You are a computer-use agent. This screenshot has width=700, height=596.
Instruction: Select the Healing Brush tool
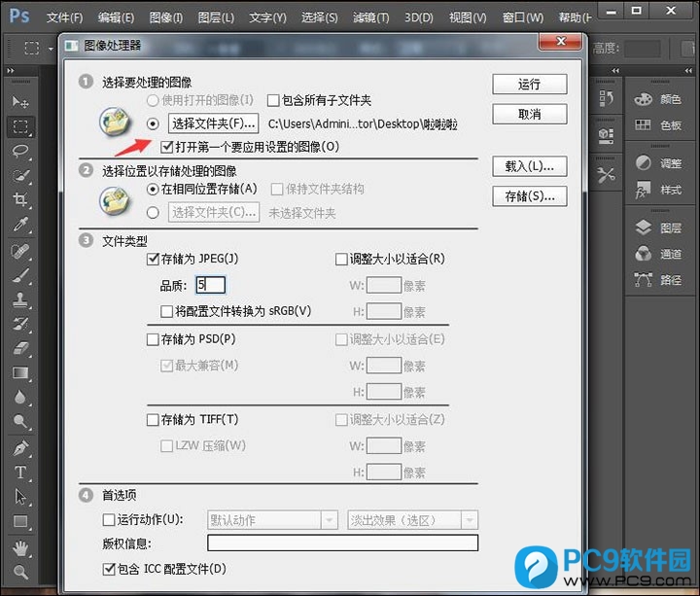pyautogui.click(x=20, y=252)
